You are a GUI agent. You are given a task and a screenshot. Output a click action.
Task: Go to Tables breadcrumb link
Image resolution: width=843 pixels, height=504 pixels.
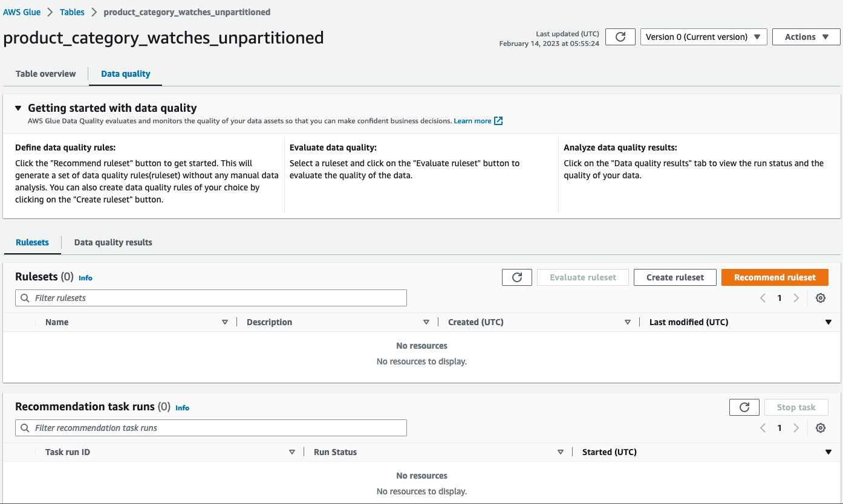coord(72,12)
